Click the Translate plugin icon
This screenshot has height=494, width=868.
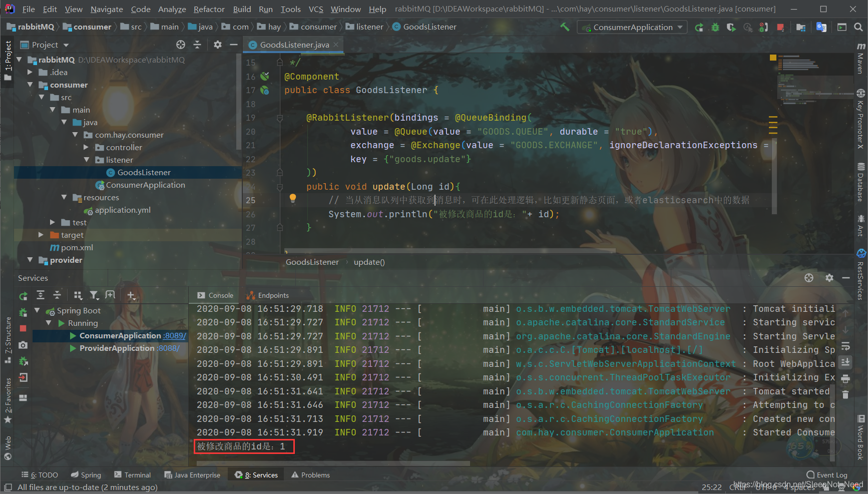(x=821, y=27)
